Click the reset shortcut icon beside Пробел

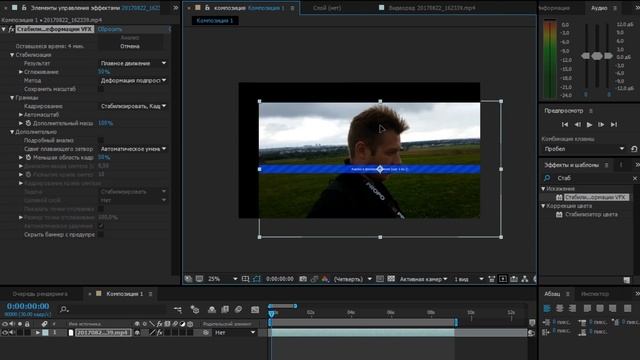634,149
